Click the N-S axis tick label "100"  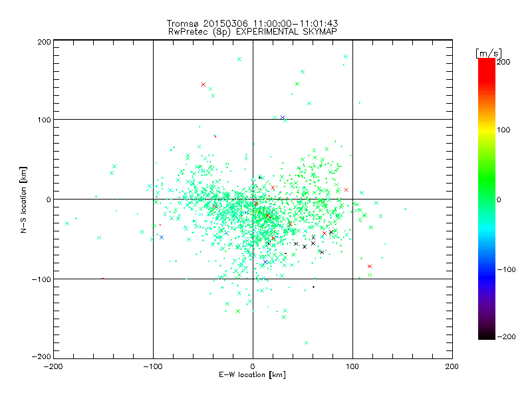[x=44, y=120]
